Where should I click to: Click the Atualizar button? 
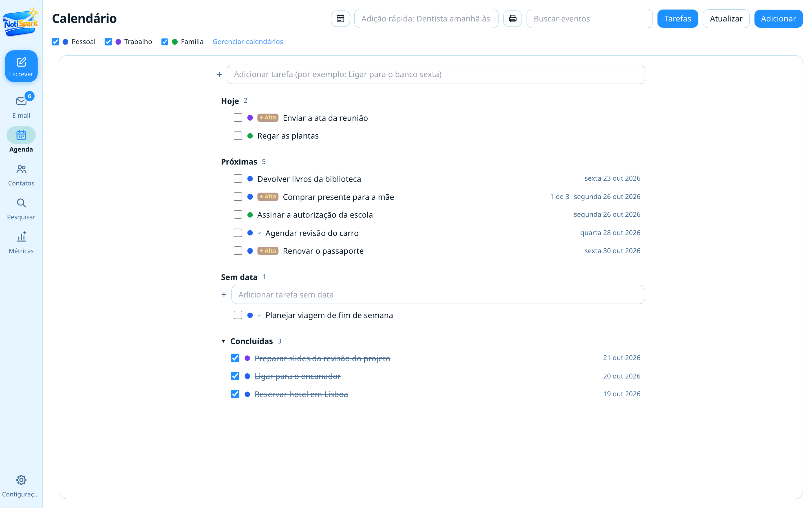726,18
